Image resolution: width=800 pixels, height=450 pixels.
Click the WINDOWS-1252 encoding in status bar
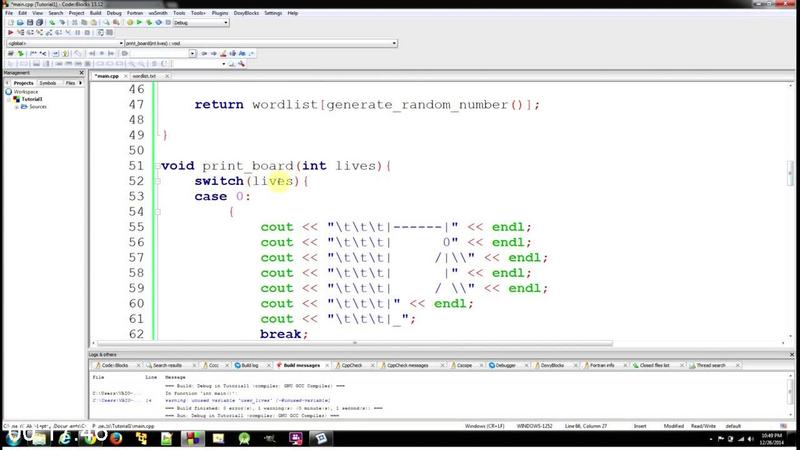pyautogui.click(x=534, y=426)
